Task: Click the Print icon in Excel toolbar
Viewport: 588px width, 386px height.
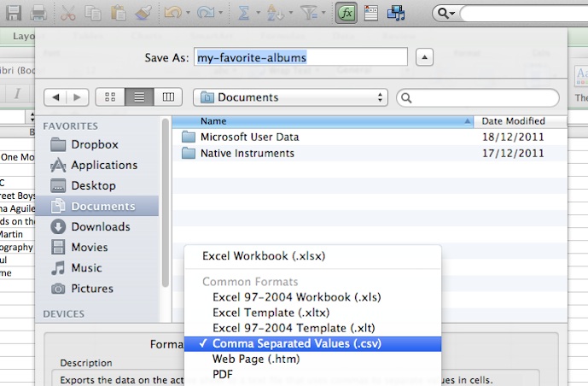Action: (x=38, y=13)
